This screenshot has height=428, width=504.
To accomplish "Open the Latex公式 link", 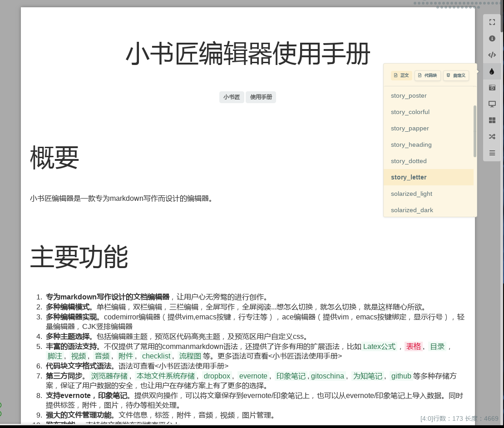I will tap(379, 346).
